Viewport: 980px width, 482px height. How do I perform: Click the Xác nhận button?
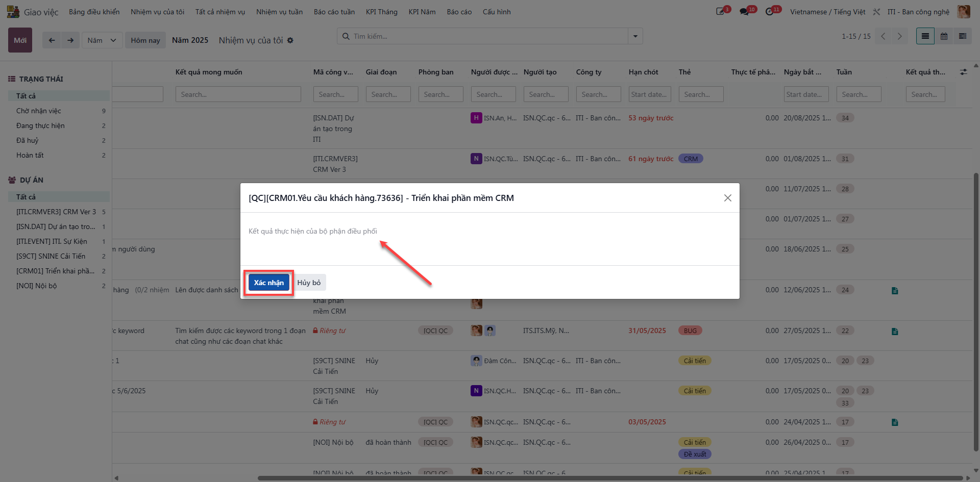coord(268,283)
